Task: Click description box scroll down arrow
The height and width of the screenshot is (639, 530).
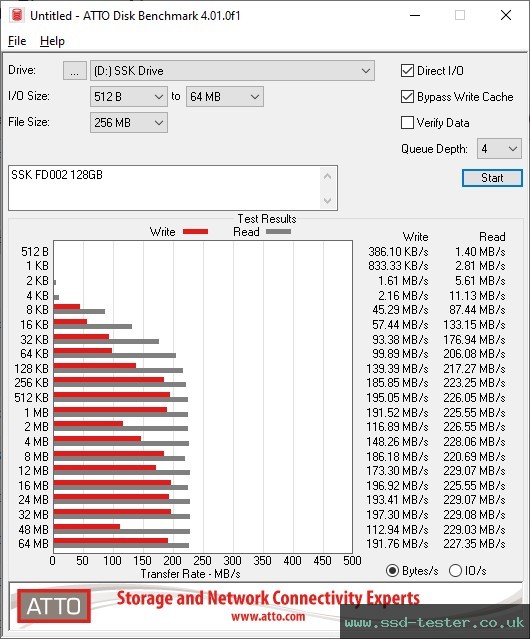Action: 328,200
